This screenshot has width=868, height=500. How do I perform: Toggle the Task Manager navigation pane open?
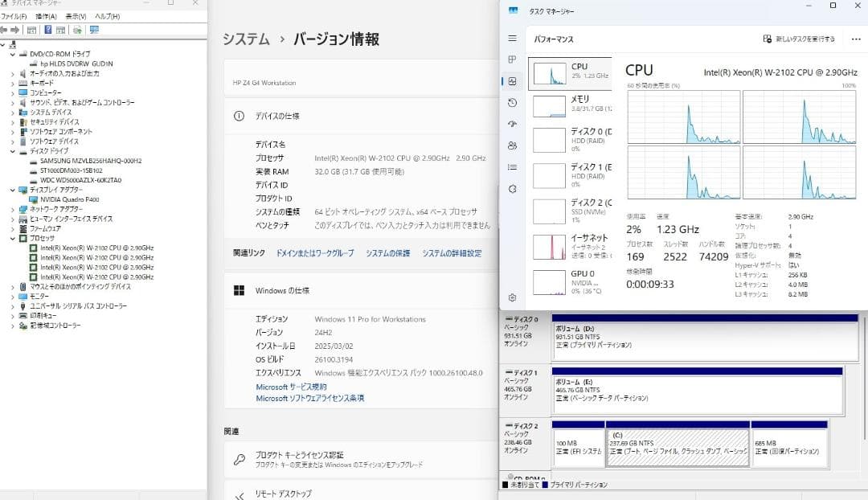(512, 38)
